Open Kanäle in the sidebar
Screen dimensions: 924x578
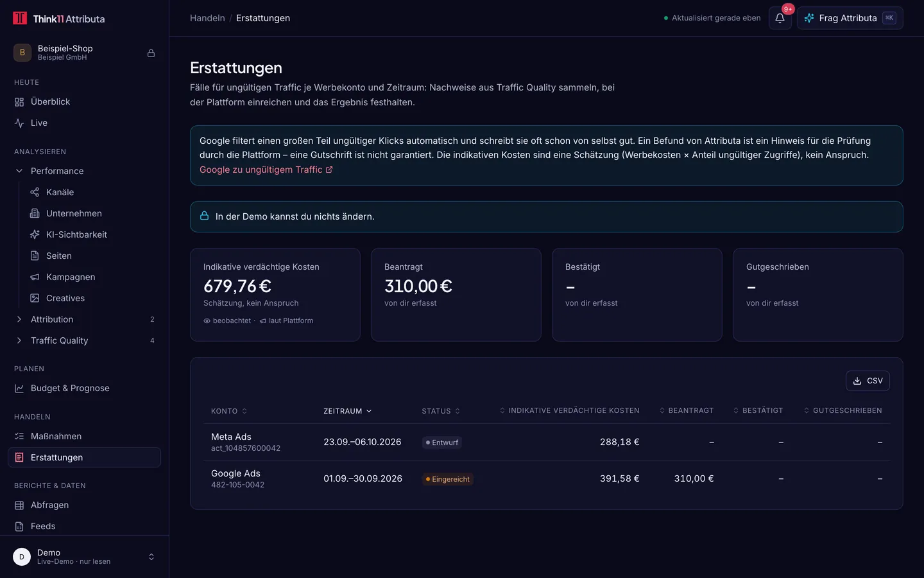point(92,192)
